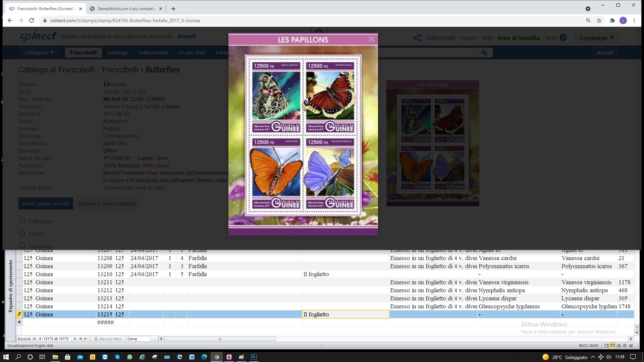Open WhatsApp from the taskbar
The width and height of the screenshot is (644, 362).
click(x=130, y=357)
